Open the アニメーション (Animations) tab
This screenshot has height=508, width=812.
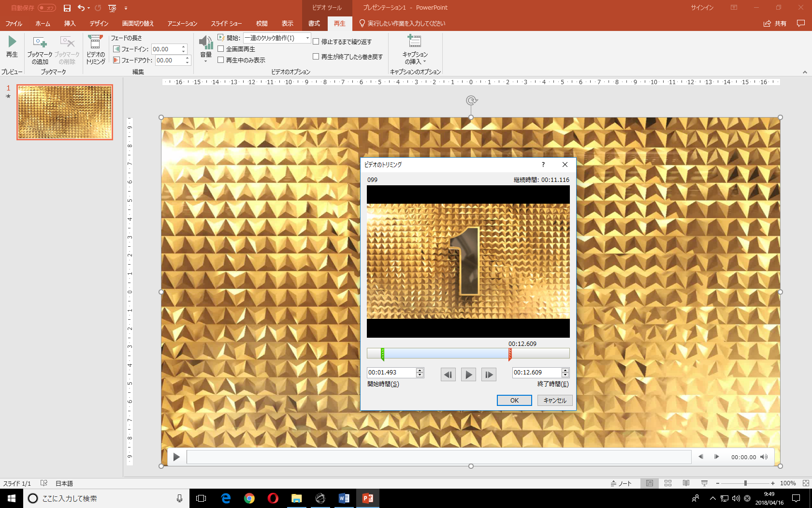click(x=182, y=23)
